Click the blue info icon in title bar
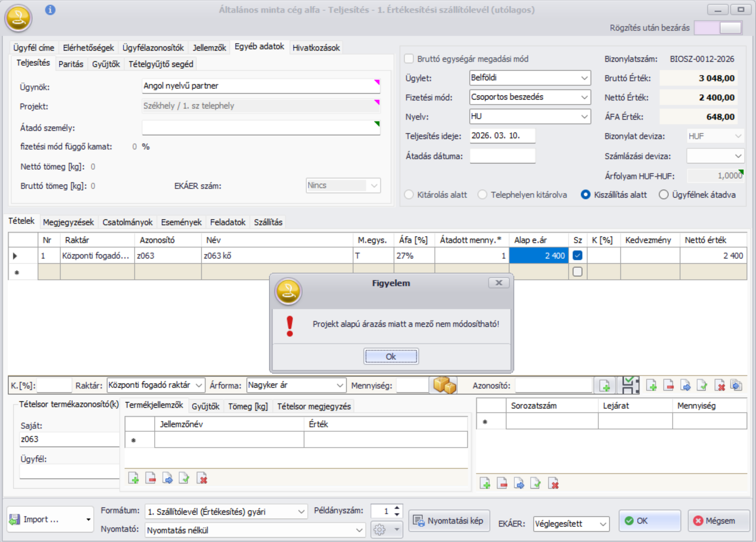 click(x=50, y=10)
